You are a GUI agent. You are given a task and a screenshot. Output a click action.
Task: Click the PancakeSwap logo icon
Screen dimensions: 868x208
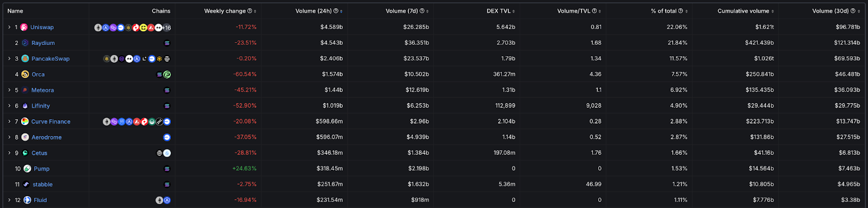25,58
